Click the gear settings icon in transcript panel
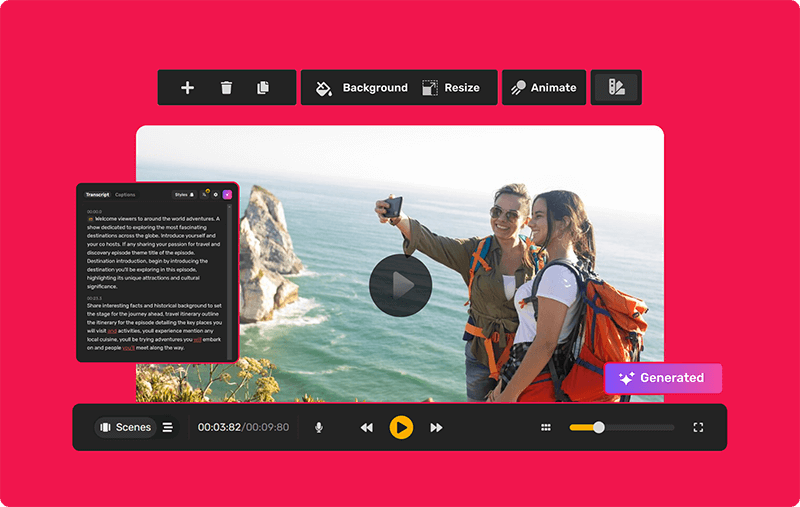The height and width of the screenshot is (507, 800). pos(215,194)
